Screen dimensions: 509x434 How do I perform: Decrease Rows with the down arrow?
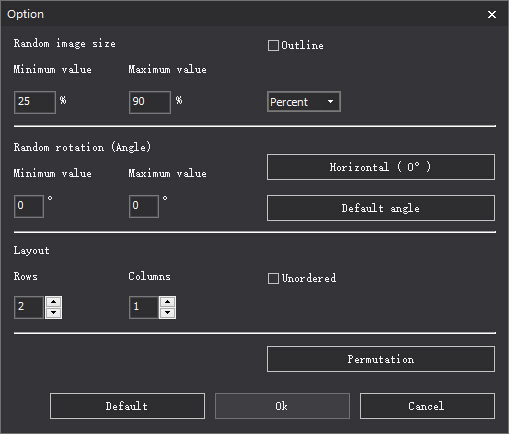pos(54,313)
